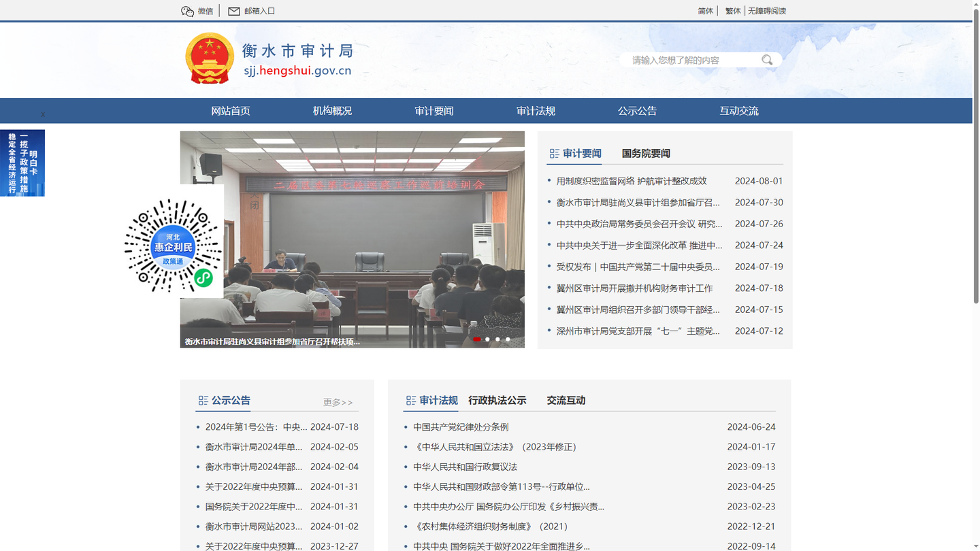Open news 受权发布｜中国共产党第二十届中央委员...
Screen dimensions: 980x551
tap(638, 267)
